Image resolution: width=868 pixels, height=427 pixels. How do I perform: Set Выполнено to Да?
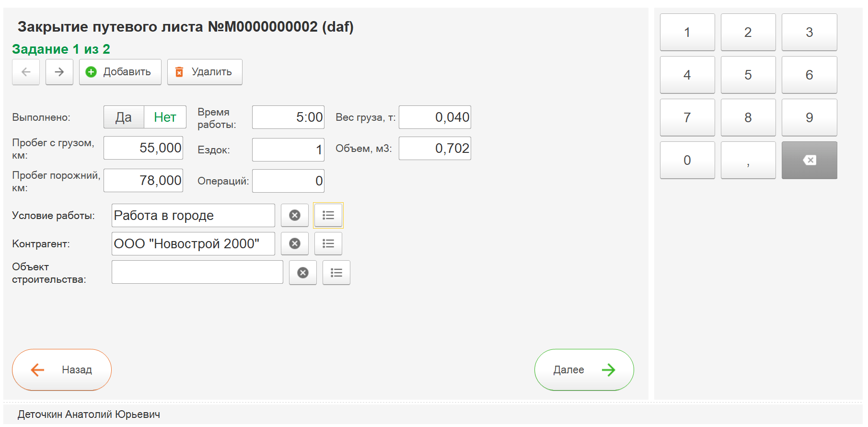124,117
